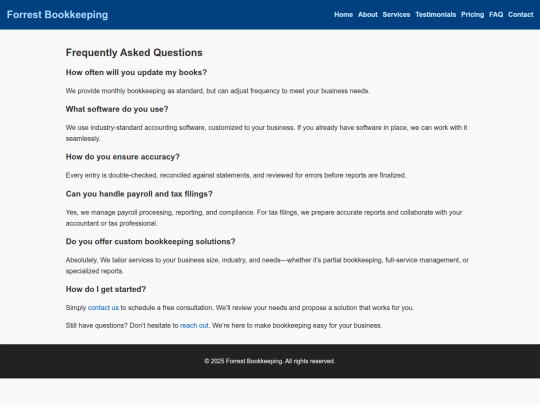This screenshot has height=405, width=540.
Task: Go to the About page
Action: coord(367,15)
